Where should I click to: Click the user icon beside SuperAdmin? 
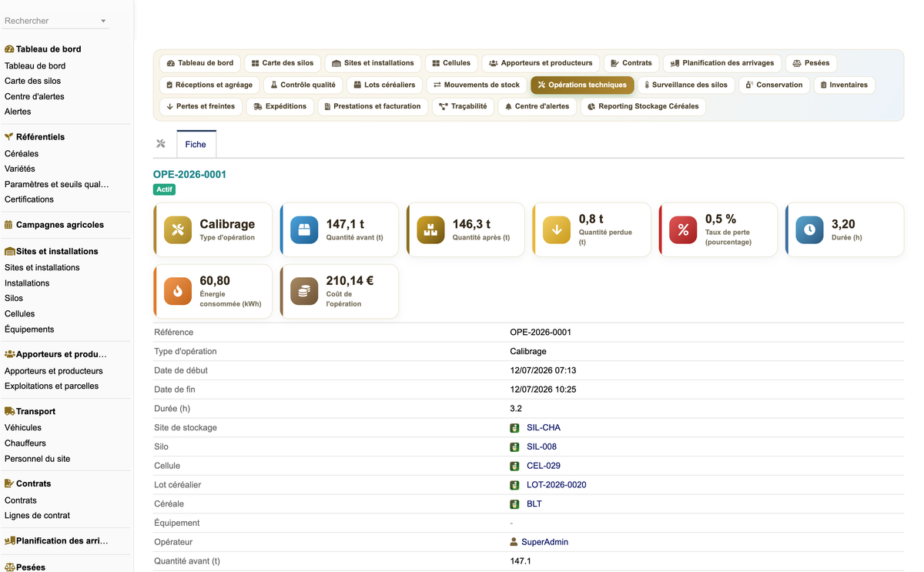coord(514,542)
